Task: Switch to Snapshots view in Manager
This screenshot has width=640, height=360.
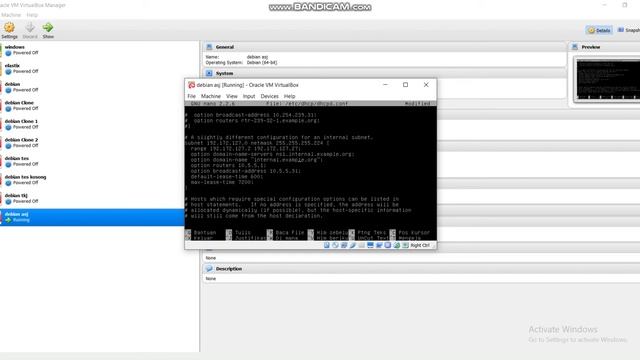Action: [628, 30]
